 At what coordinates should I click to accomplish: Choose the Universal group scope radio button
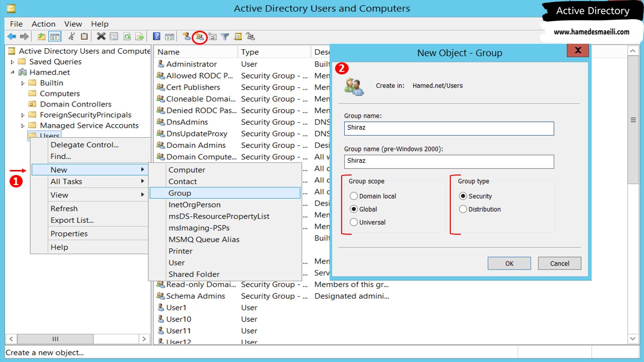(x=354, y=222)
